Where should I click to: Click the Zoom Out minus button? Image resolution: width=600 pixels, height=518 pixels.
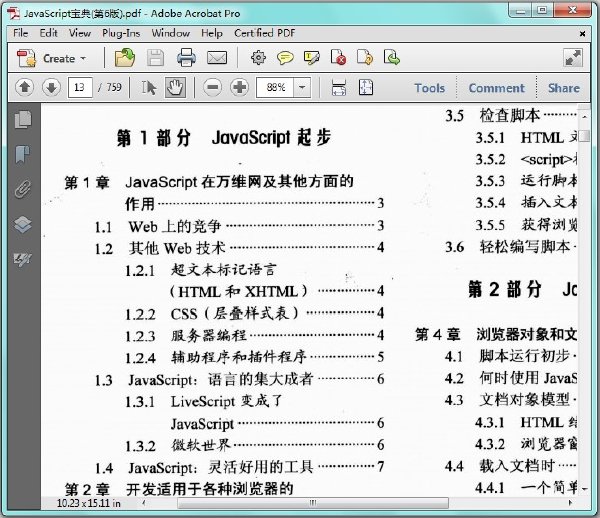click(x=212, y=88)
